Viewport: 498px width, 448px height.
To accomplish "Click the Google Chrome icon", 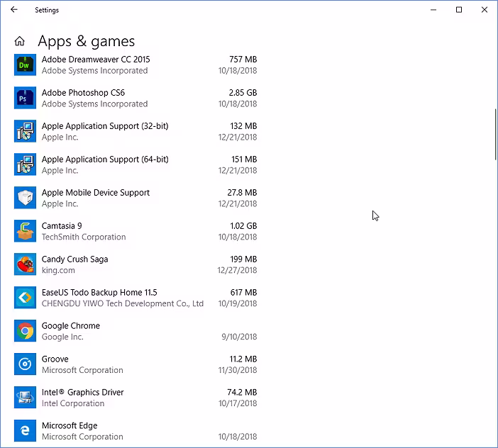I will pyautogui.click(x=25, y=331).
